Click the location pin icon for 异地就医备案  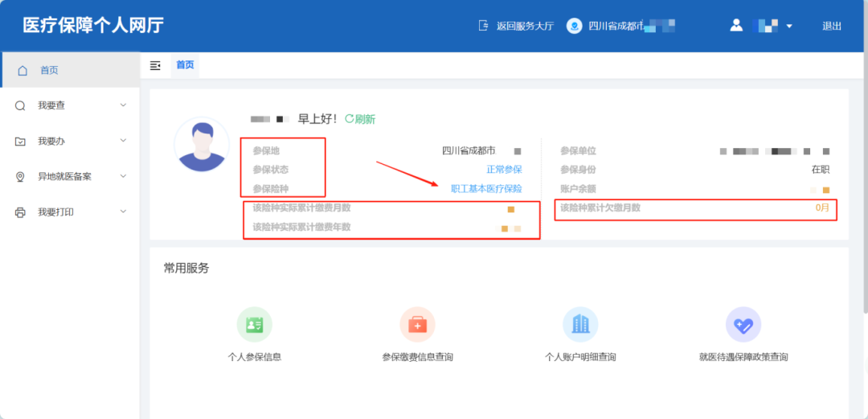pos(20,177)
